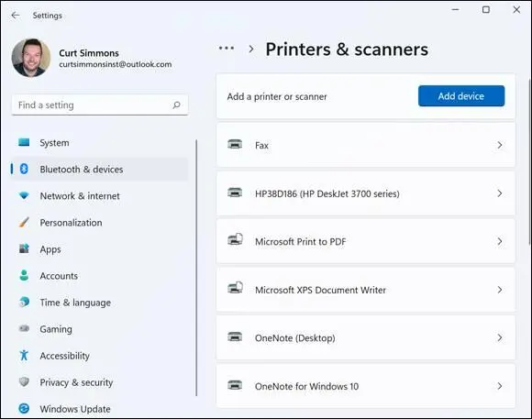Click the Windows Update sync icon

click(x=24, y=409)
